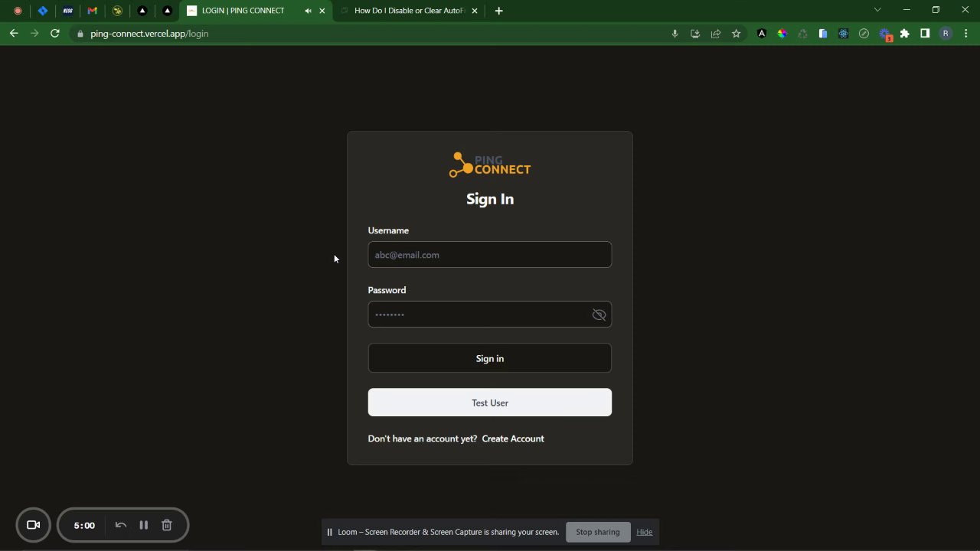Open the React Developer Tools extension

click(844, 34)
